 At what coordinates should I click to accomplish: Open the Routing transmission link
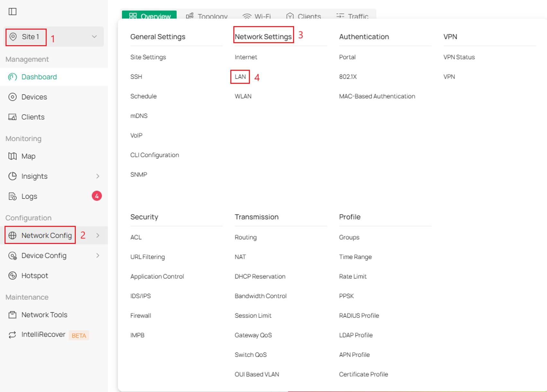(x=246, y=237)
